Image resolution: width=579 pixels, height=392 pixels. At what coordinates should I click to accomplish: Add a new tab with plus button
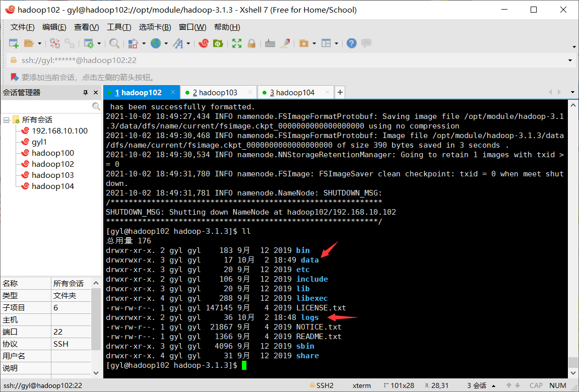point(340,92)
